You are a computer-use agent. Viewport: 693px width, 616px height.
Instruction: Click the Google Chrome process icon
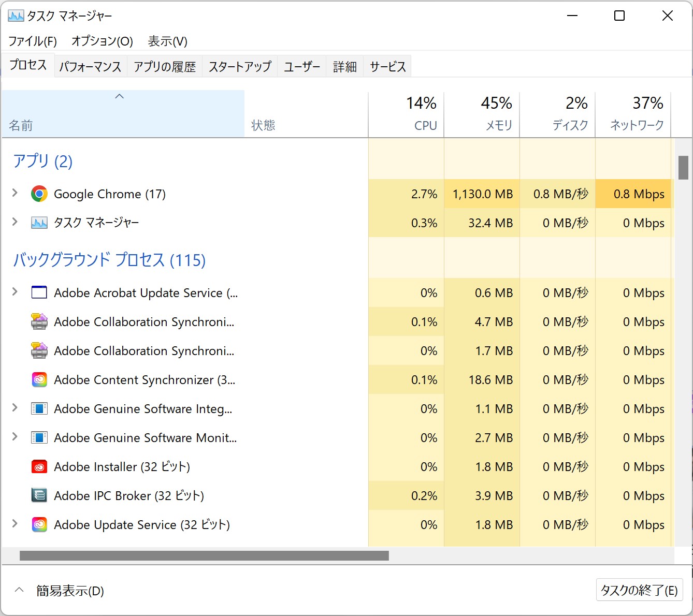coord(39,194)
